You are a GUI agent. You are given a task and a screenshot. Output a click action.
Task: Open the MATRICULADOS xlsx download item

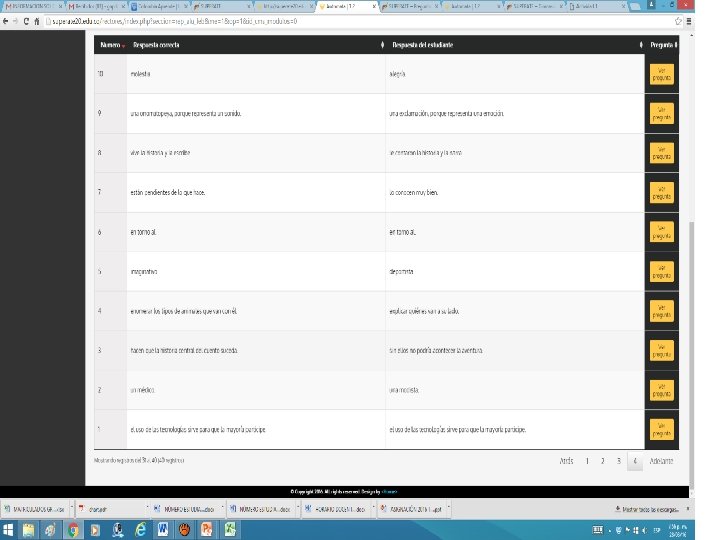coord(35,509)
